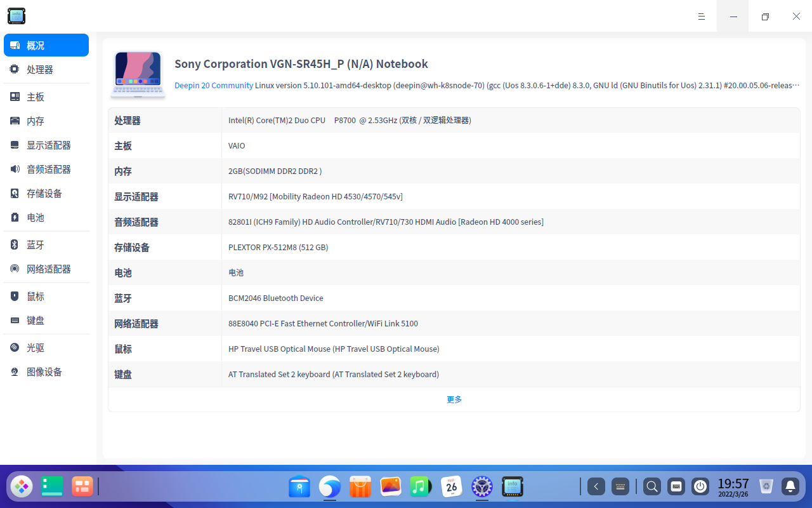812x508 pixels.
Task: Select the 键盘 keyboard sidebar item
Action: click(x=46, y=320)
